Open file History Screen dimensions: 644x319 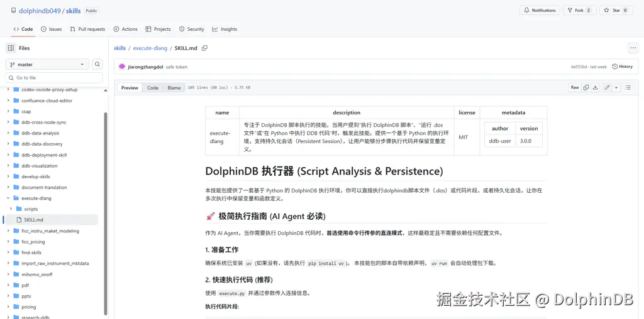coord(622,67)
